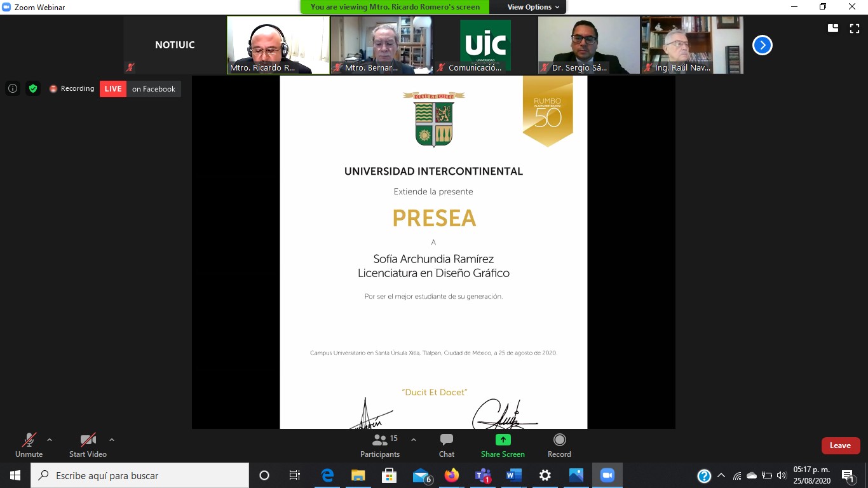Switch to Microsoft Word on the taskbar

coord(514,475)
